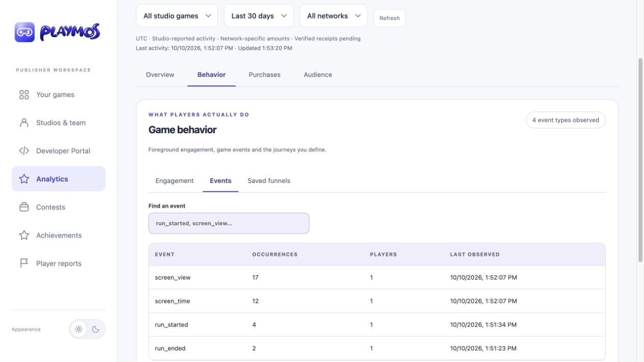This screenshot has width=644, height=362.
Task: Click the Developer Portal code icon
Action: [x=24, y=150]
